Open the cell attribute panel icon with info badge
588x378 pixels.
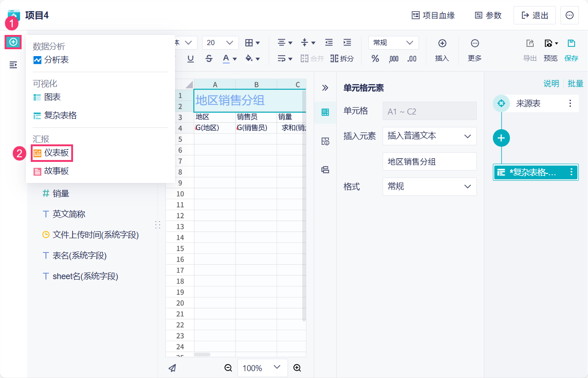[325, 141]
